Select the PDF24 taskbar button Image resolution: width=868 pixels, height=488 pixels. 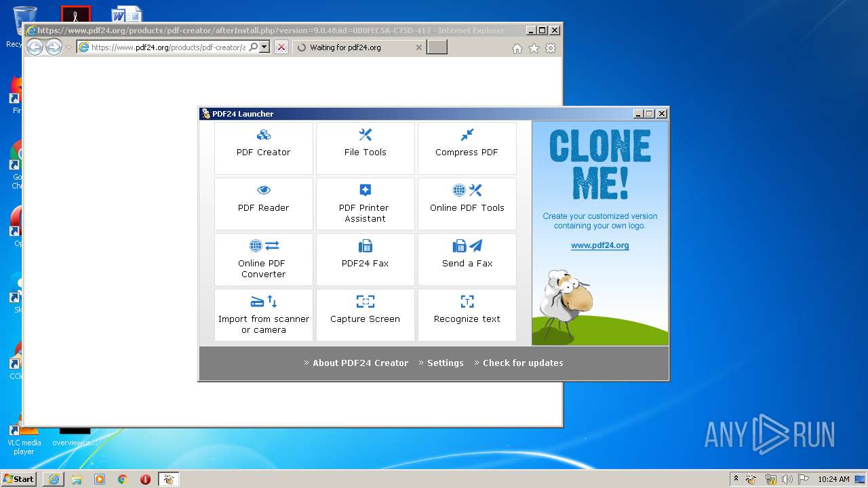(x=169, y=479)
